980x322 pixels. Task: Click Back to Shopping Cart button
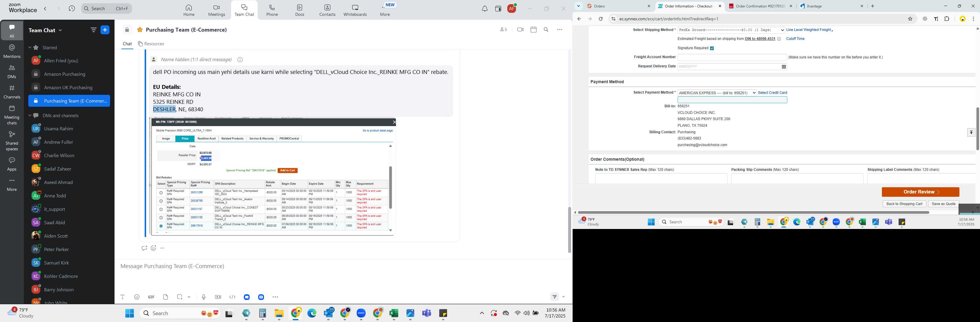(904, 204)
